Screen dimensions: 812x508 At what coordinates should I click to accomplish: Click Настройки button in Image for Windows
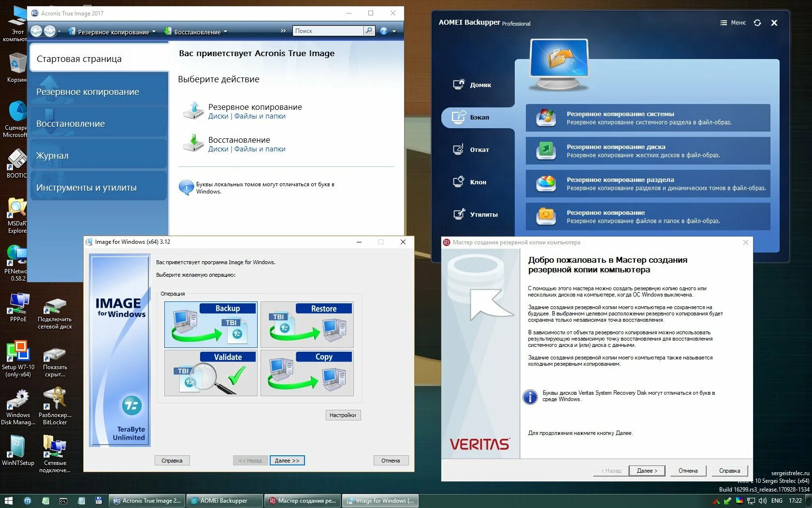pyautogui.click(x=343, y=415)
